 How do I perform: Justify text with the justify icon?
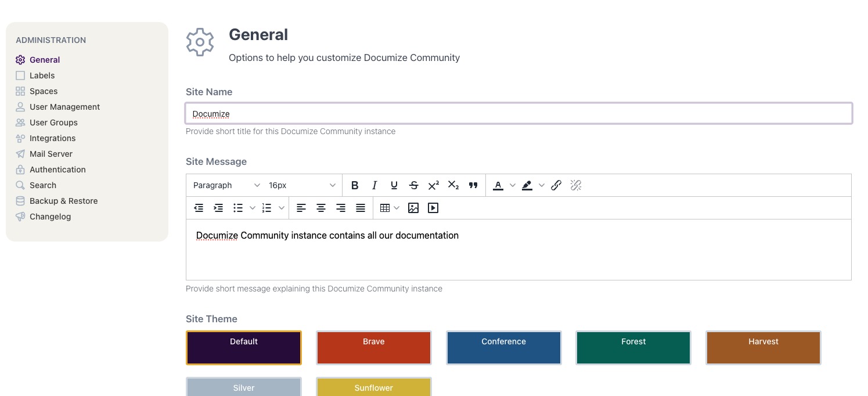(x=361, y=208)
